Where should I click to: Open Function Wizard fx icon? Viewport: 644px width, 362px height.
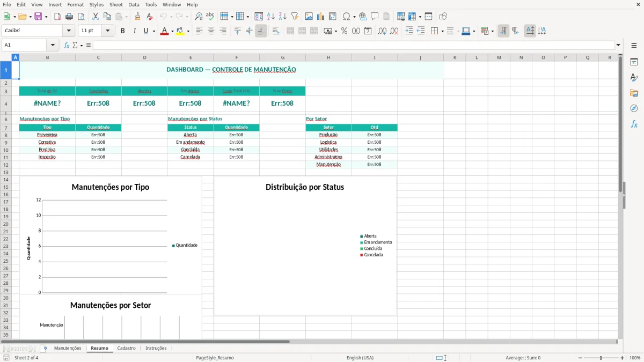[x=67, y=45]
